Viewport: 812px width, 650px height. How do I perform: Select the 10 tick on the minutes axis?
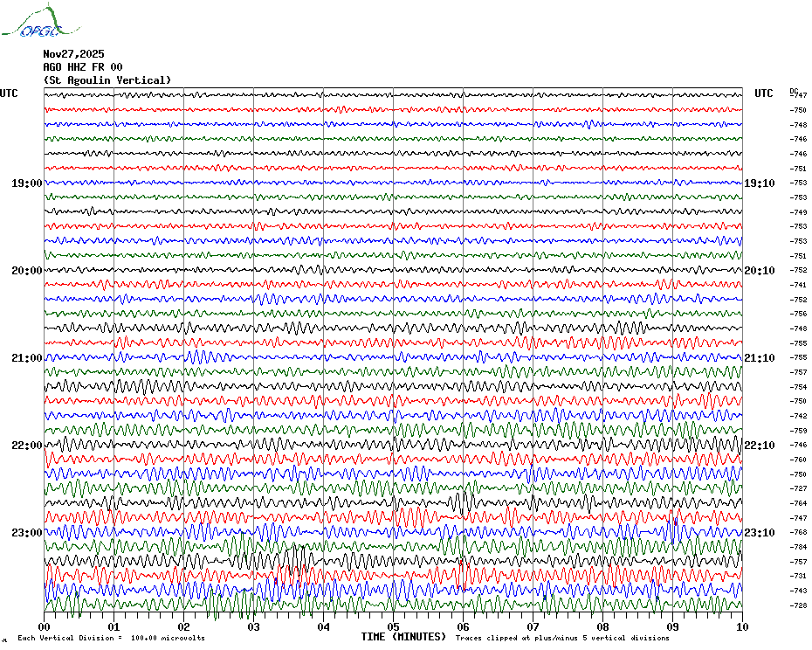(x=741, y=627)
